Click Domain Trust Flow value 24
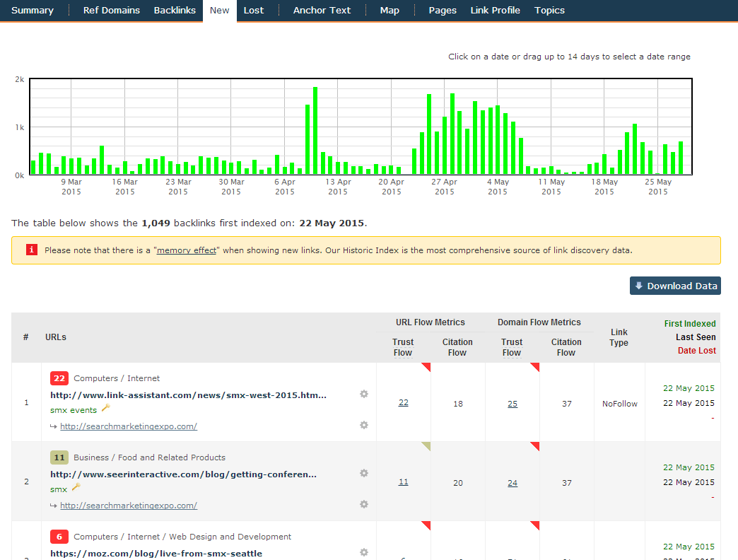 click(x=512, y=484)
